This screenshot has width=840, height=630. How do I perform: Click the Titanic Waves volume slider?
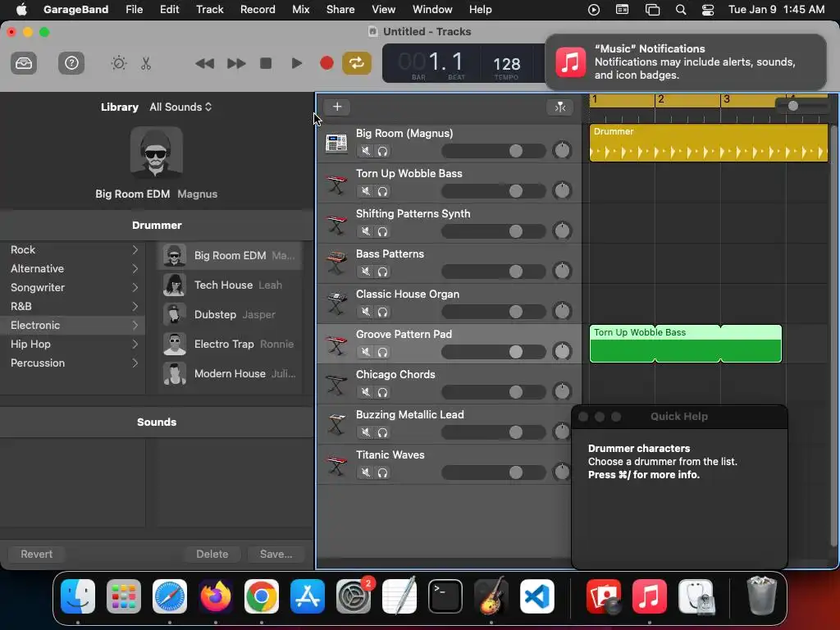coord(493,472)
